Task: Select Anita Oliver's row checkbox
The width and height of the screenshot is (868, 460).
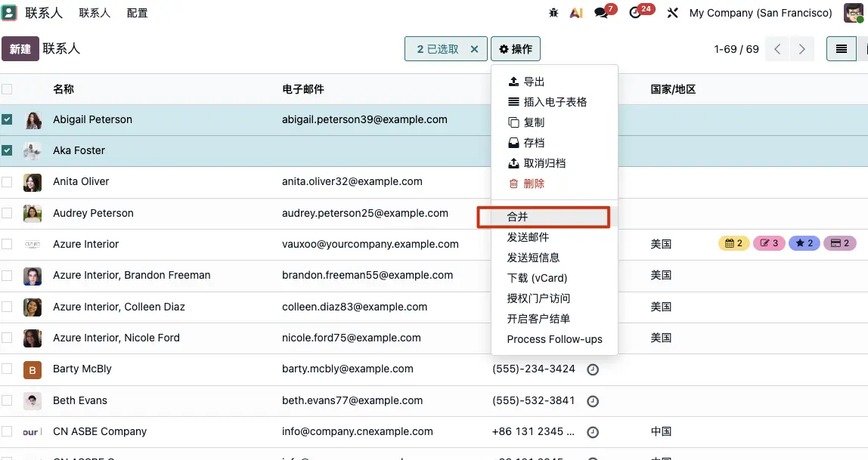Action: pos(8,182)
